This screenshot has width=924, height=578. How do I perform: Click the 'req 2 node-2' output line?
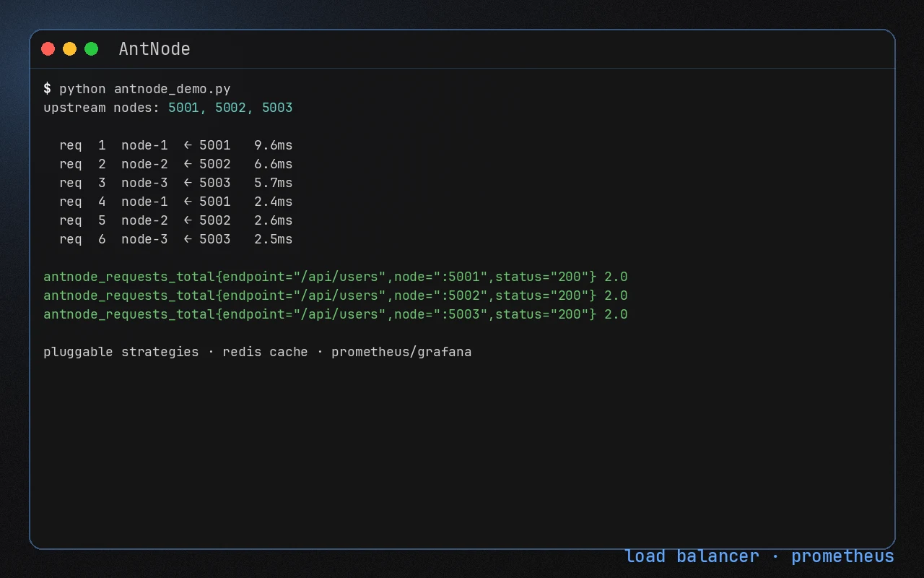pos(176,164)
